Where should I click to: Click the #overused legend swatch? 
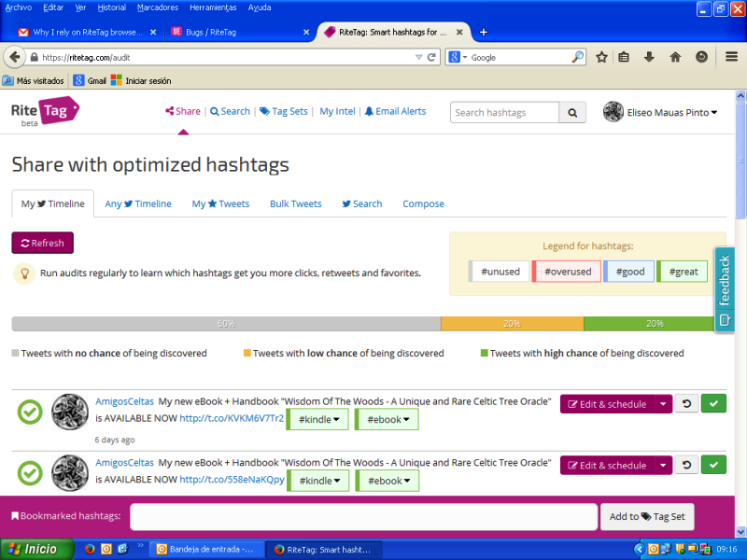click(567, 272)
